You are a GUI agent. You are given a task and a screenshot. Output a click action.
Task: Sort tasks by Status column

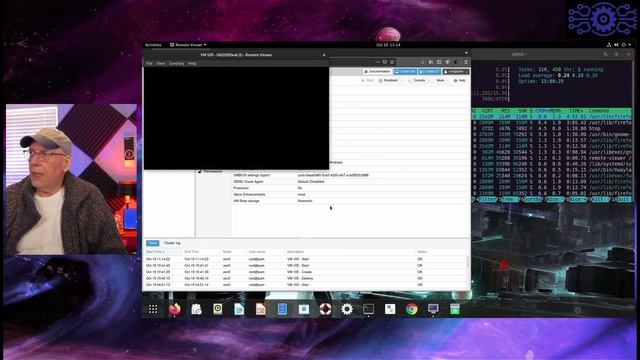(x=441, y=252)
